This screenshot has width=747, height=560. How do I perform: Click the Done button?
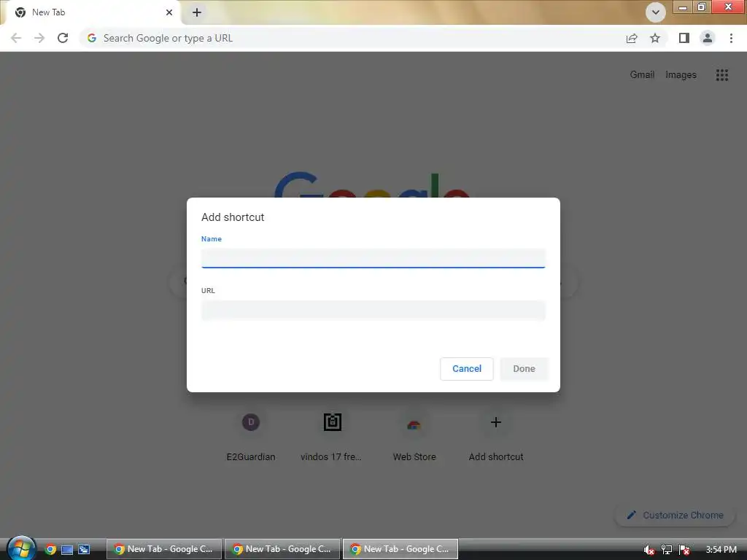[x=524, y=368]
